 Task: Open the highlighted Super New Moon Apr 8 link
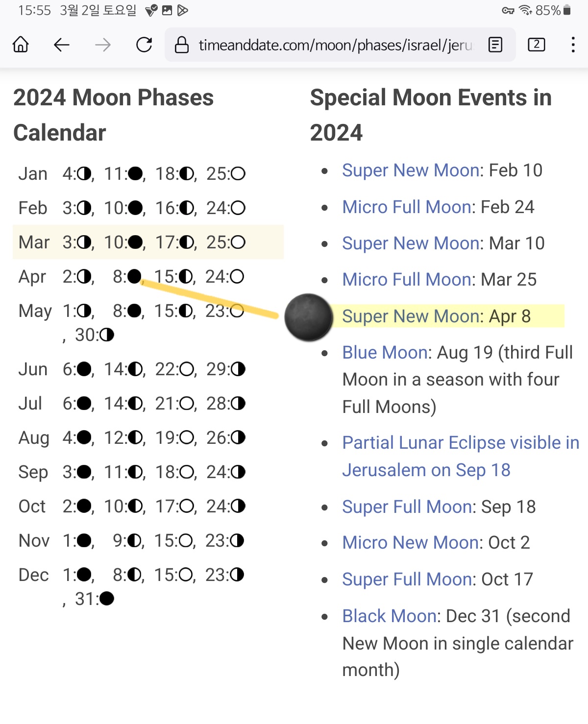click(411, 316)
